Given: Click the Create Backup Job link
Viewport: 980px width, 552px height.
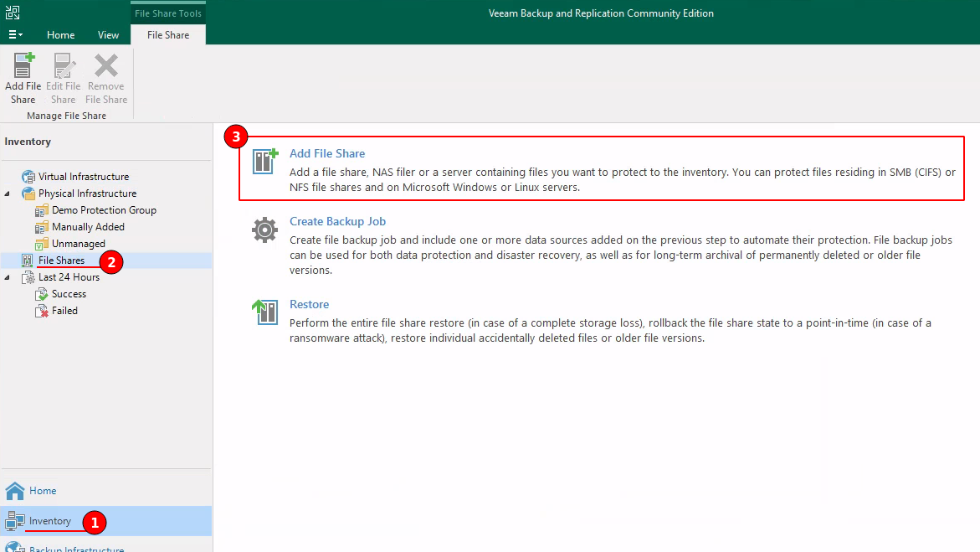Looking at the screenshot, I should (x=337, y=221).
